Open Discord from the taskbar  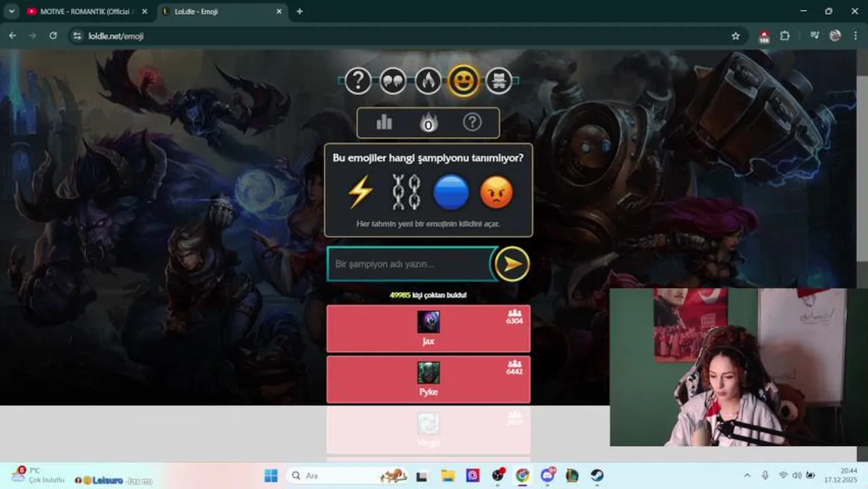(547, 475)
